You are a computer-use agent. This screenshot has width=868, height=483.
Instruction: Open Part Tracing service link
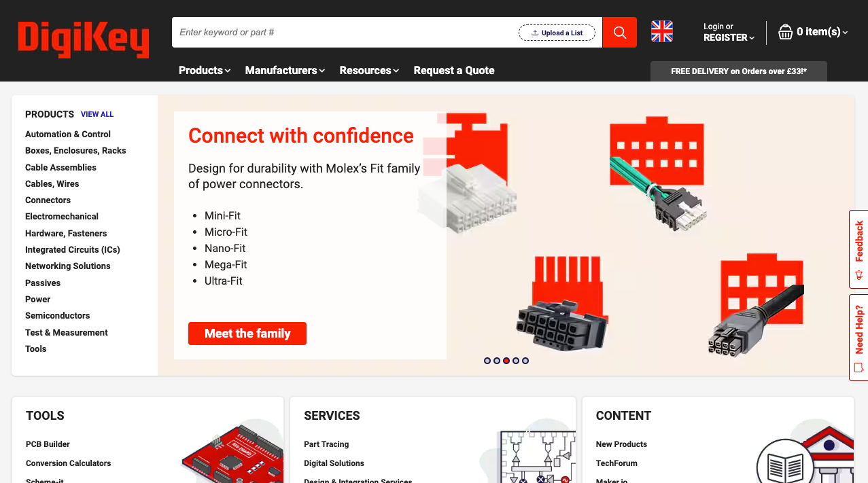tap(326, 444)
